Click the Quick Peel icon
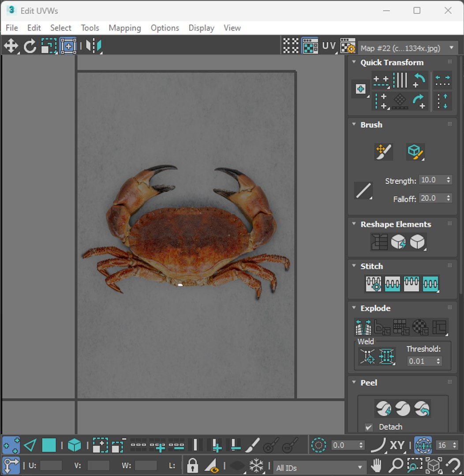The image size is (464, 476). [x=383, y=409]
